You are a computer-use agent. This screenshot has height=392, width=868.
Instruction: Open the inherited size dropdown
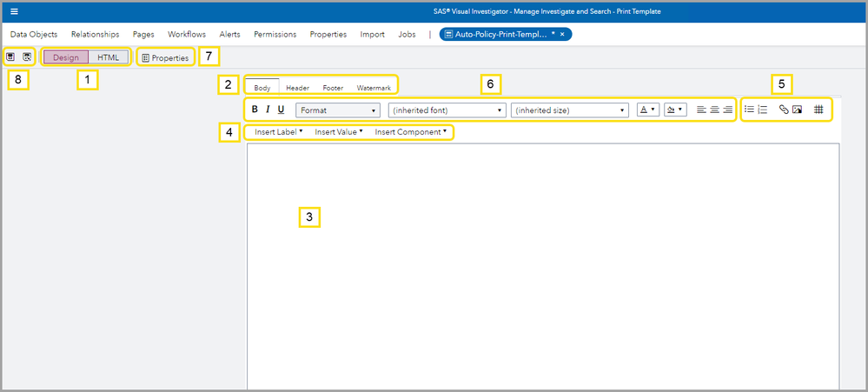pos(570,110)
